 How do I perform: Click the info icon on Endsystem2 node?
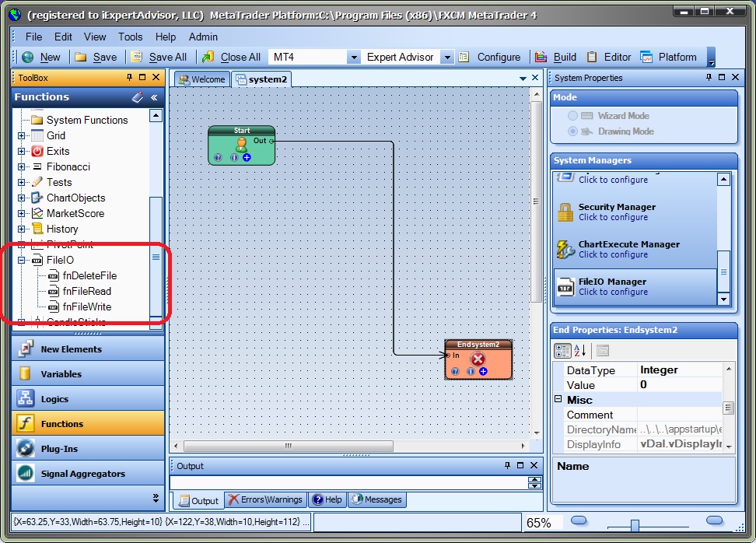coord(471,371)
